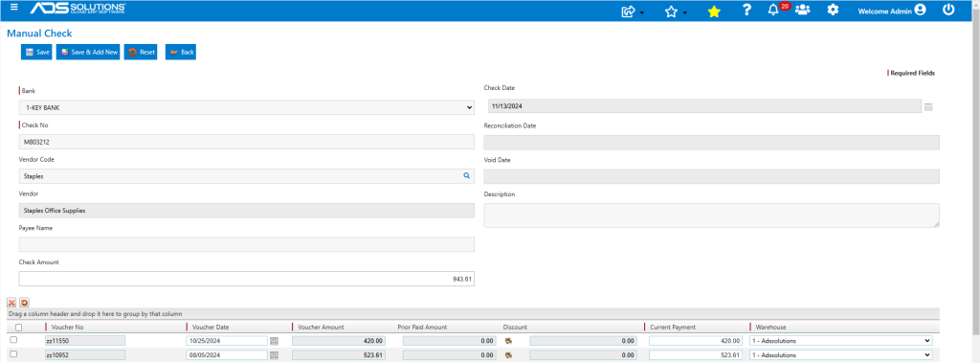Expand the Bank dropdown showing 1-KEY BANK

247,107
